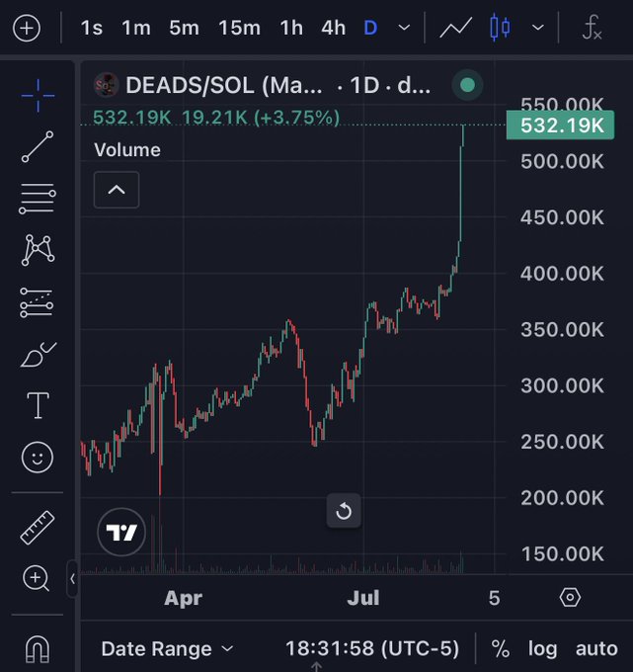Click the current price label 532.19K
The height and width of the screenshot is (672, 633).
560,126
